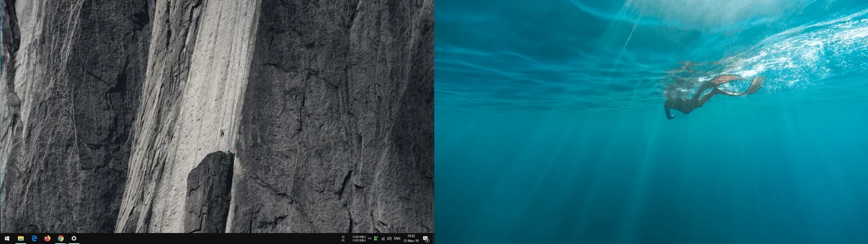Open the speaker volume control
The image size is (868, 244).
389,238
